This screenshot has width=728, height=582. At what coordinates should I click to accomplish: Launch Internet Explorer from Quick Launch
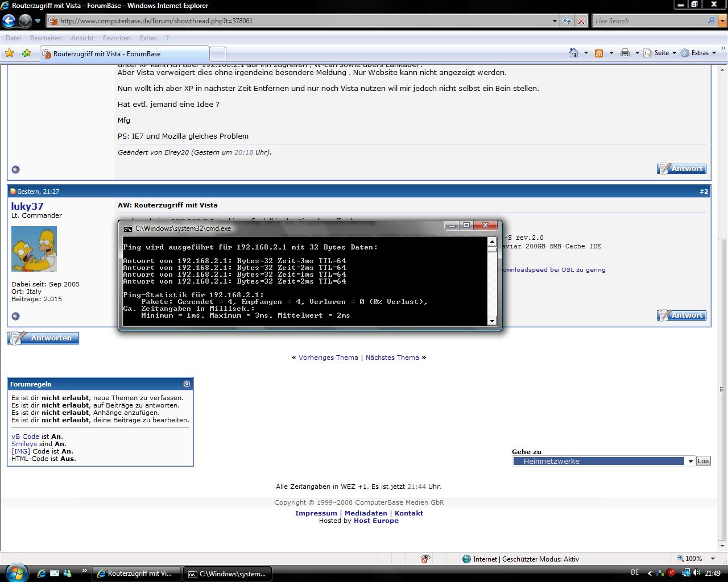[x=42, y=573]
